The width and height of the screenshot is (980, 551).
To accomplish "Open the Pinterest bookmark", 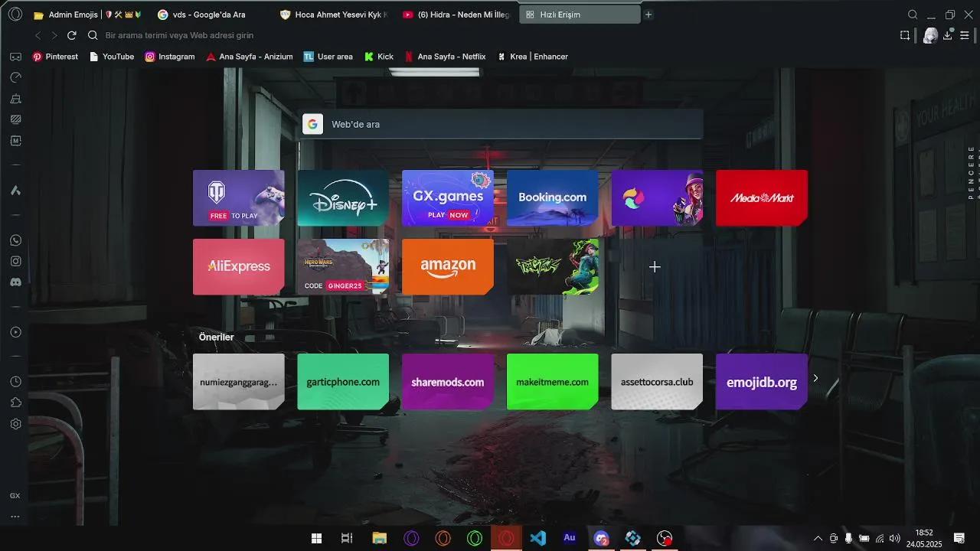I will click(x=55, y=57).
